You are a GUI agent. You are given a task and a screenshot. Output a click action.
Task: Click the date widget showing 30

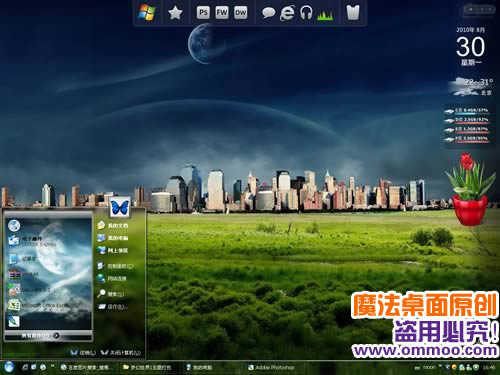(x=470, y=47)
